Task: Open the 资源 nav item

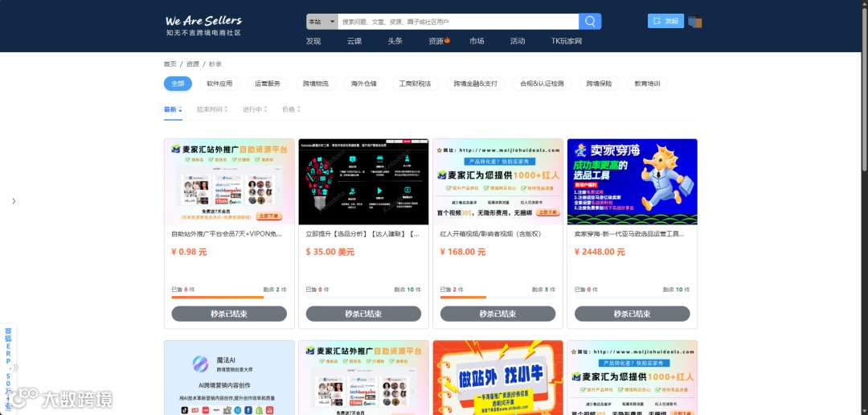Action: tap(439, 41)
